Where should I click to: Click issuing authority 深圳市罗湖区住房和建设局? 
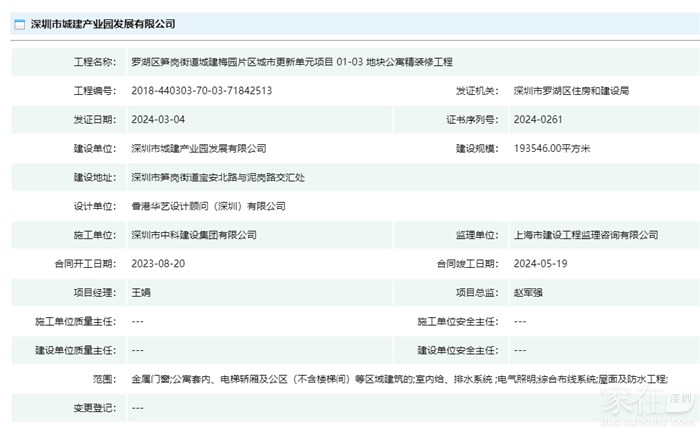tap(571, 90)
